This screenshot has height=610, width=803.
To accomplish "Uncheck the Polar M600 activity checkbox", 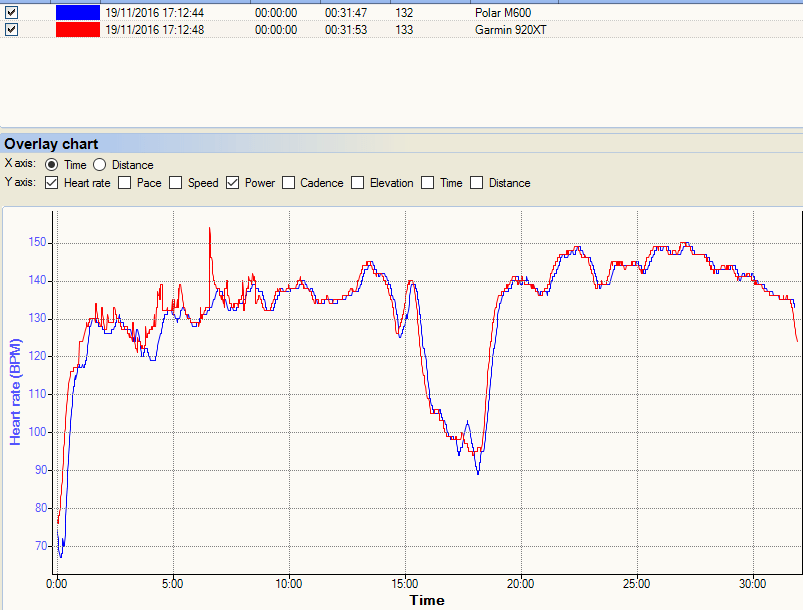I will (11, 13).
